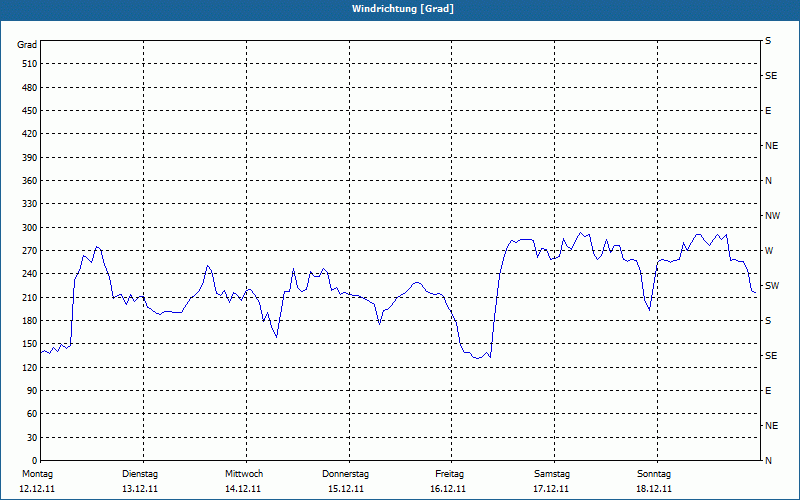Click the '480' y-axis value
The width and height of the screenshot is (800, 500).
pos(30,87)
